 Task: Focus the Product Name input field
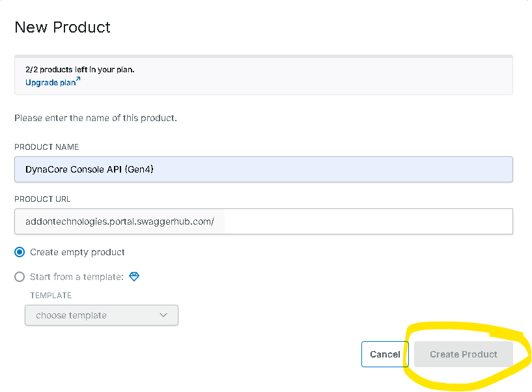point(263,169)
